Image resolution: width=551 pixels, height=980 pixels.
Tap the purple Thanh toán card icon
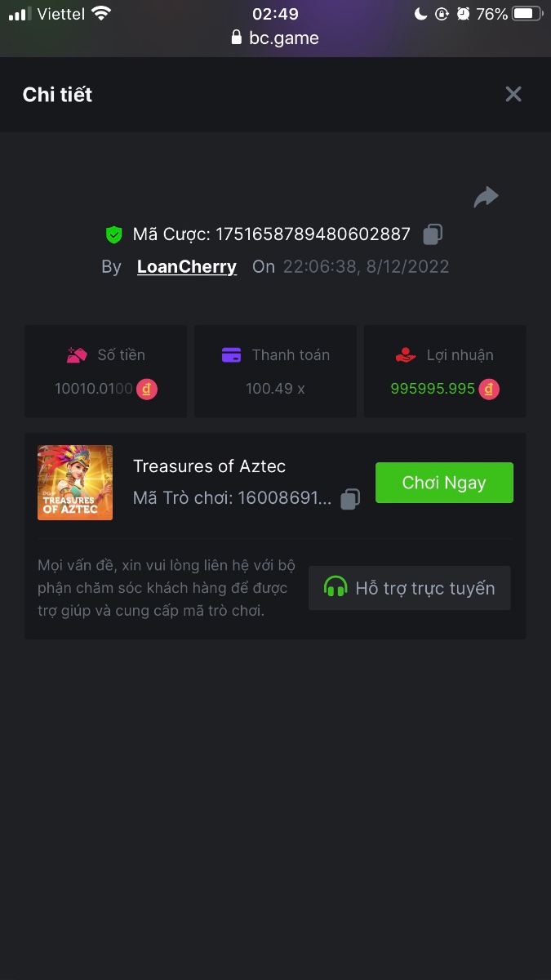(231, 355)
